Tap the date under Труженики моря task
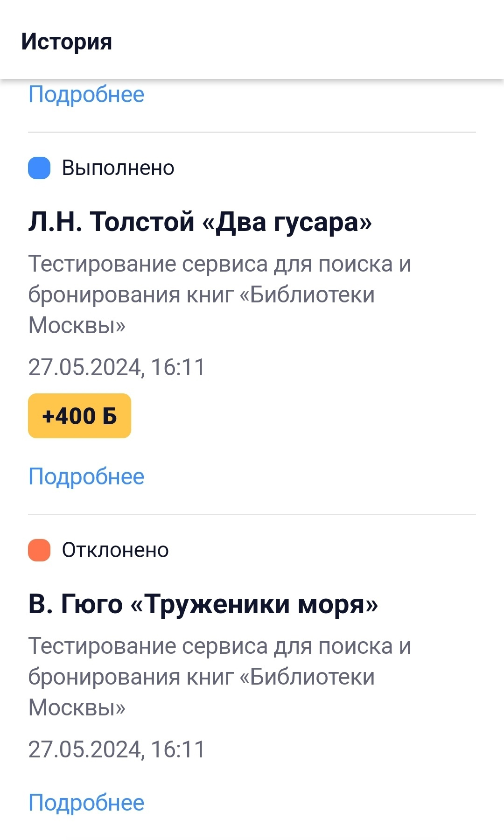The image size is (504, 840). coord(117,749)
